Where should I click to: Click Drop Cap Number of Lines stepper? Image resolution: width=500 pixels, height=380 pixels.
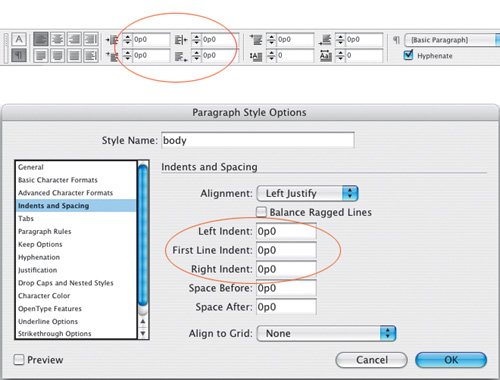click(272, 56)
